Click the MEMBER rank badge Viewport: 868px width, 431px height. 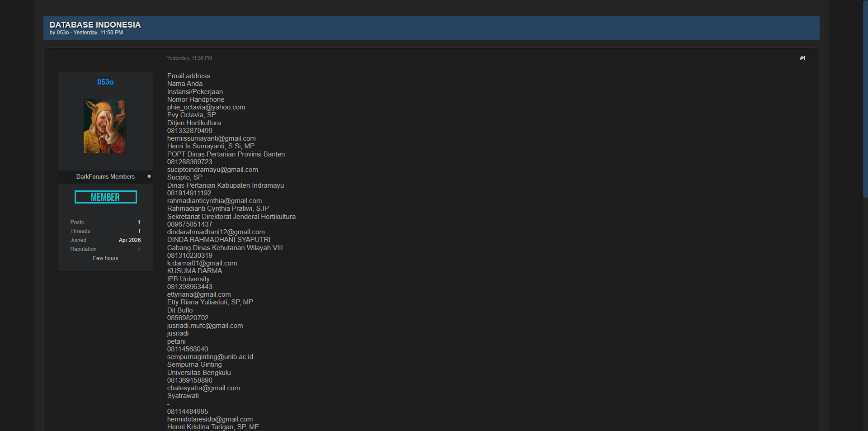[x=105, y=197]
